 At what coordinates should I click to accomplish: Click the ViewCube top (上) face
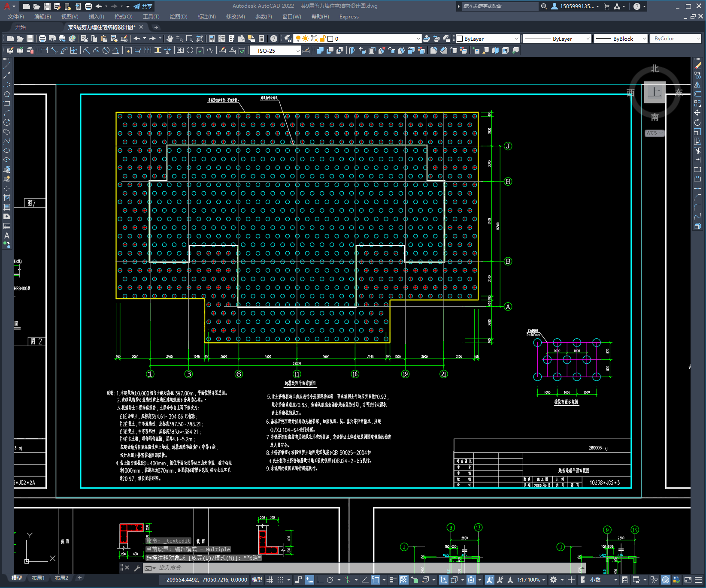(x=654, y=92)
